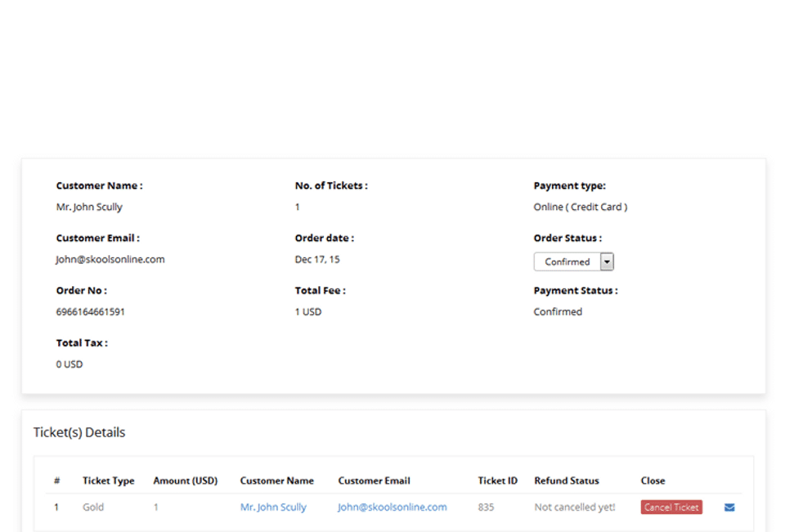Screen dimensions: 785x532
Task: Sort by the Ticket Type column header
Action: pos(108,481)
